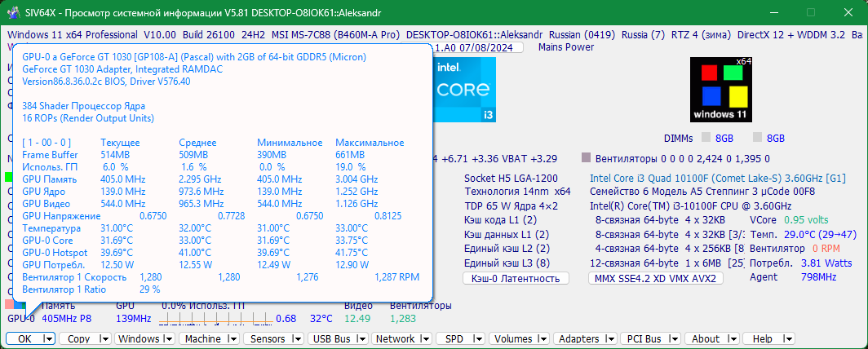Click the Driver V576.40 version line
Viewport: 868px width, 349px height.
(106, 82)
